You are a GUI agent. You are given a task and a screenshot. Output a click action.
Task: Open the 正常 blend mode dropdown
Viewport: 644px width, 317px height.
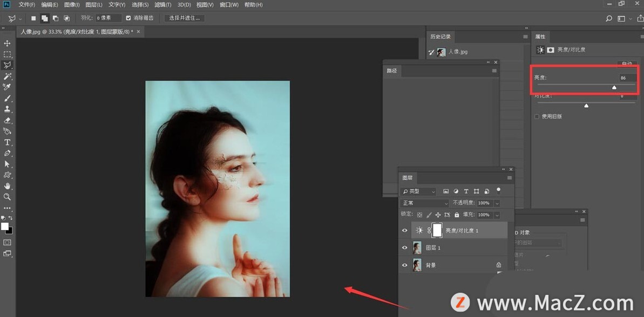pyautogui.click(x=424, y=203)
